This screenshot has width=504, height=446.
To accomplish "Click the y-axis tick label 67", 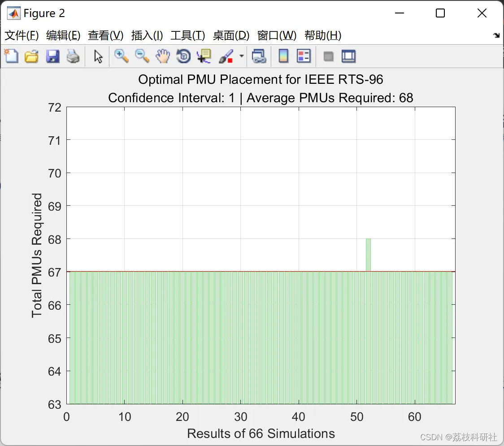I will coord(55,273).
